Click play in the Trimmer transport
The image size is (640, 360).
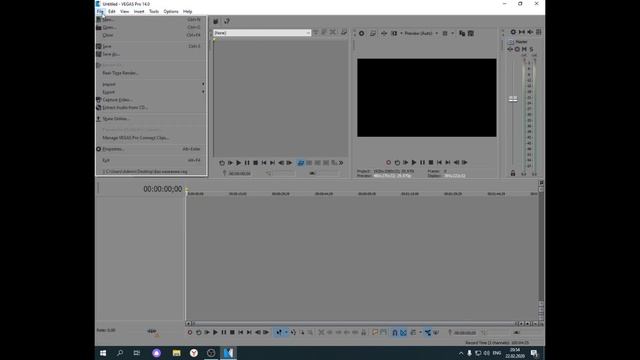tap(238, 163)
